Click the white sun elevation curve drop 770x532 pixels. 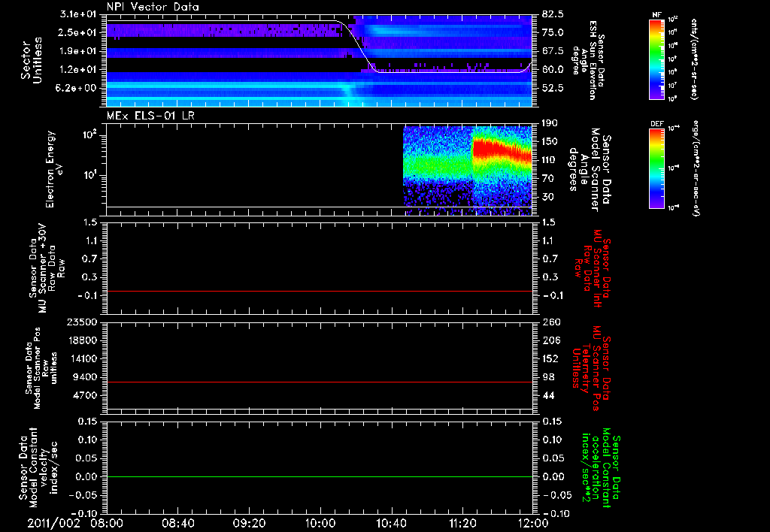(358, 47)
